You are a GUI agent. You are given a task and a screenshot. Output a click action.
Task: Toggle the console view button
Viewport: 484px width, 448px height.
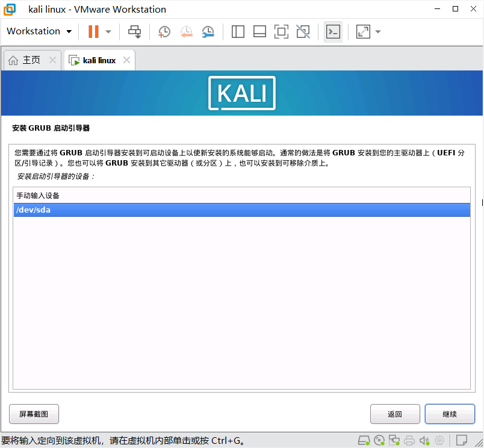pyautogui.click(x=333, y=31)
